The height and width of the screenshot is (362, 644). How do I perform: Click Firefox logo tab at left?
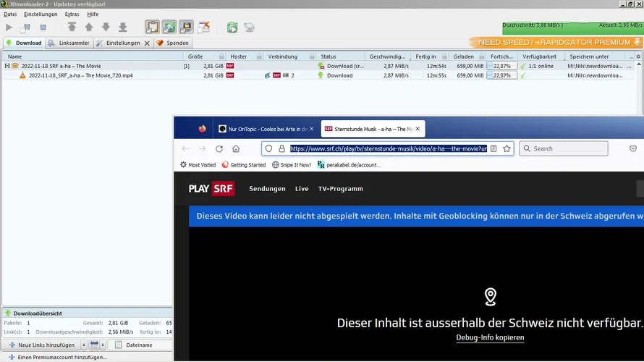(202, 129)
